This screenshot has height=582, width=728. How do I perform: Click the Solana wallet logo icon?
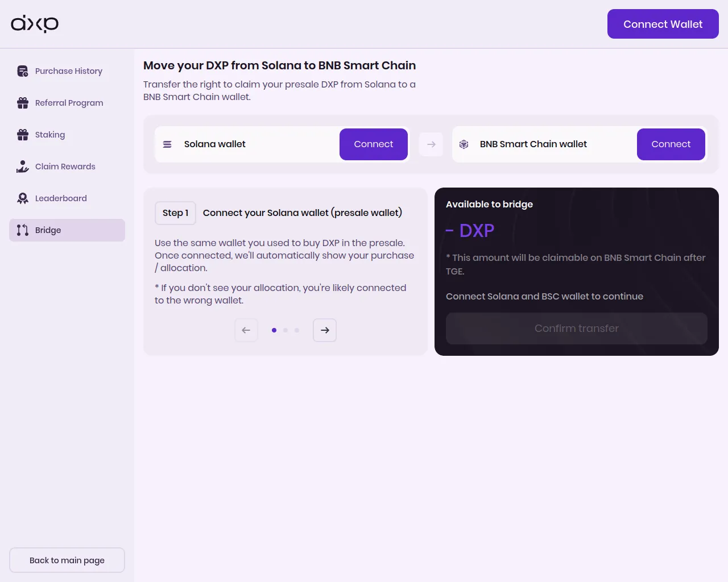coord(167,144)
